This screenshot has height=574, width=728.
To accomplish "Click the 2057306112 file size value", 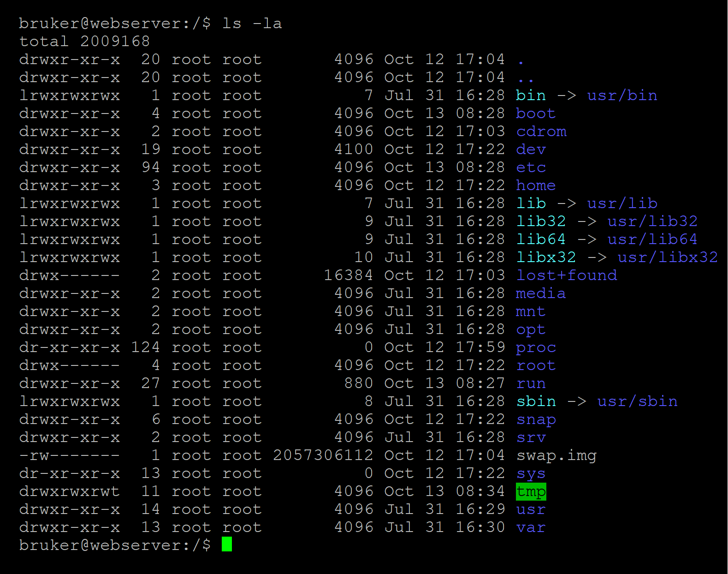I will point(323,456).
